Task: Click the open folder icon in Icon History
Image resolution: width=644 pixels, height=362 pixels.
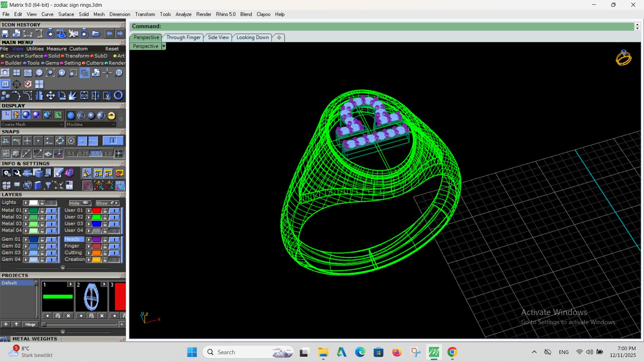Action: pos(96,34)
